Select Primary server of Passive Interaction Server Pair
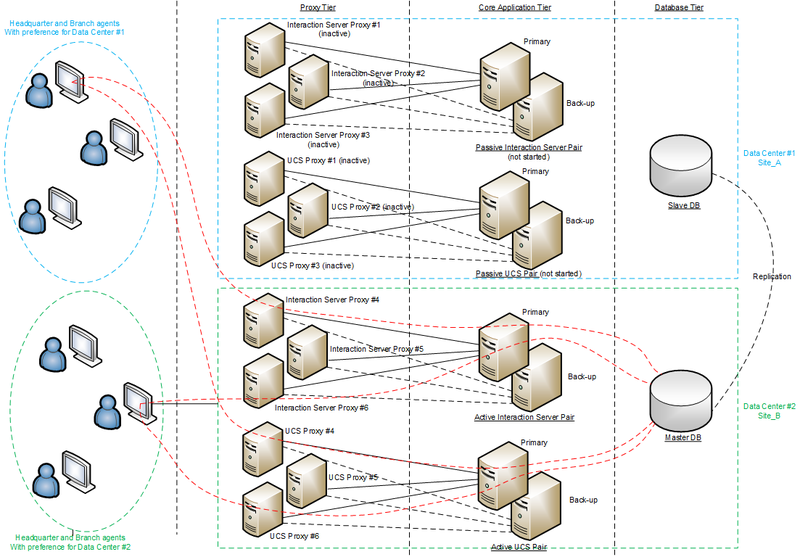Image resolution: width=800 pixels, height=557 pixels. (505, 77)
